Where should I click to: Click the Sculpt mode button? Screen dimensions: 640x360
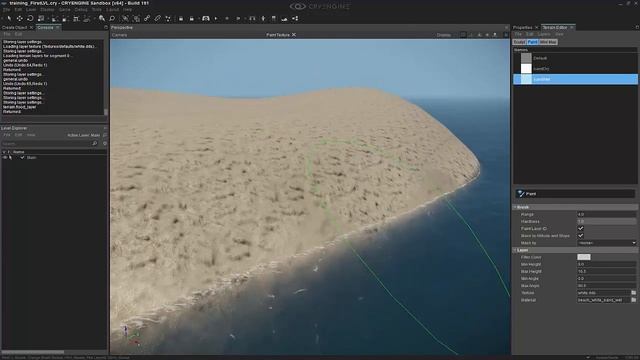coord(519,42)
